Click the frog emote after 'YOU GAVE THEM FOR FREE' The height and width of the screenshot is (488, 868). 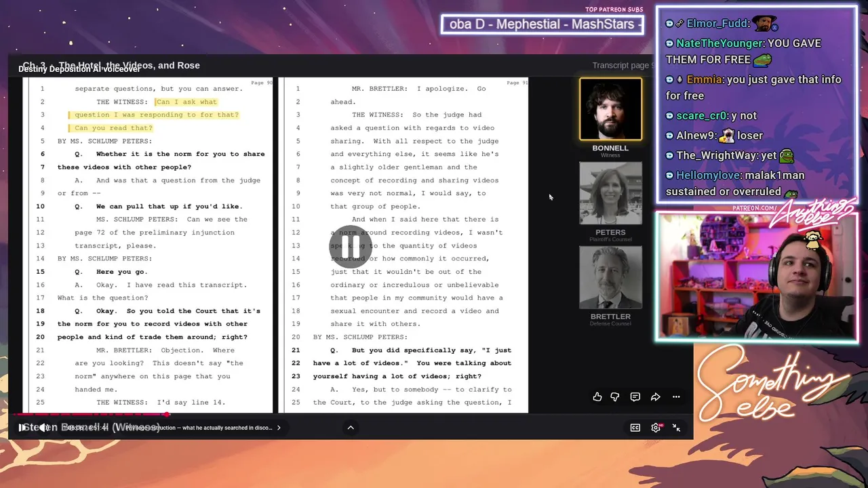tap(762, 60)
